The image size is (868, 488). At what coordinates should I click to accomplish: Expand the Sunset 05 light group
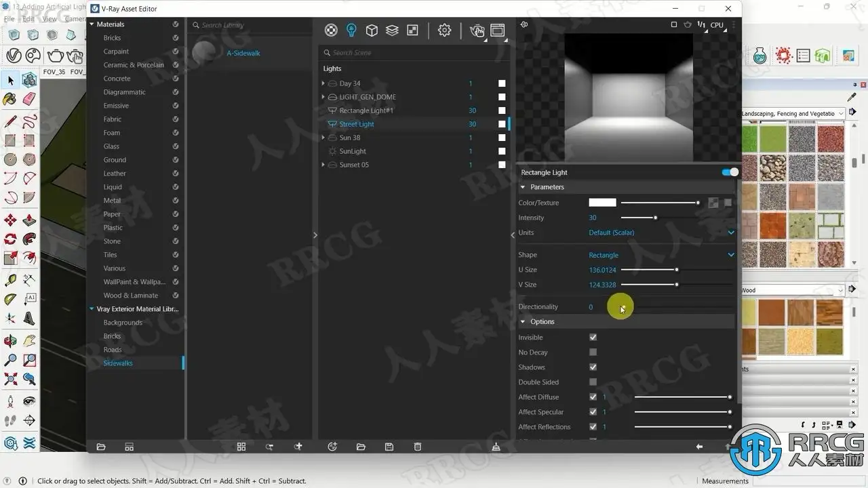tap(323, 165)
